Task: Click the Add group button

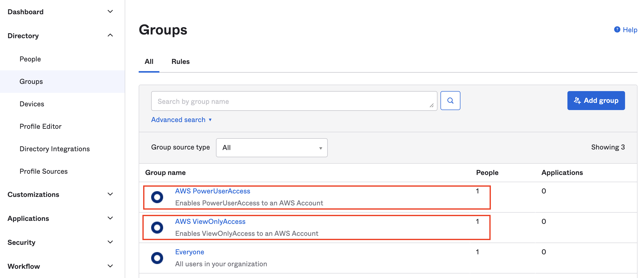Action: click(x=596, y=101)
